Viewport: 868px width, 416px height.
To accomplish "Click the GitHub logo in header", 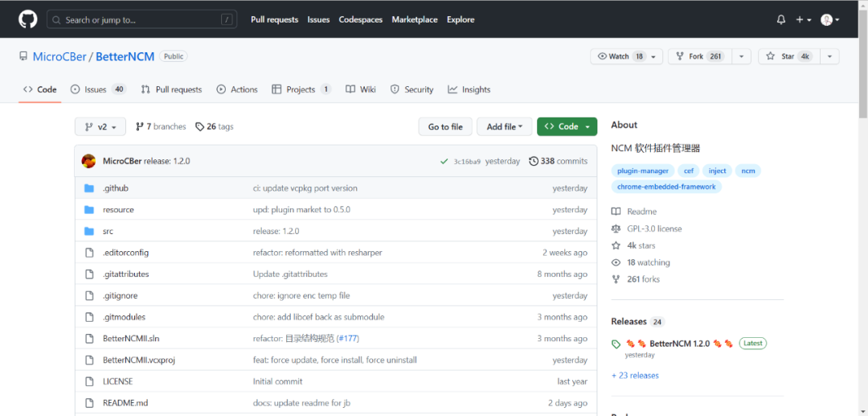I will (x=28, y=19).
